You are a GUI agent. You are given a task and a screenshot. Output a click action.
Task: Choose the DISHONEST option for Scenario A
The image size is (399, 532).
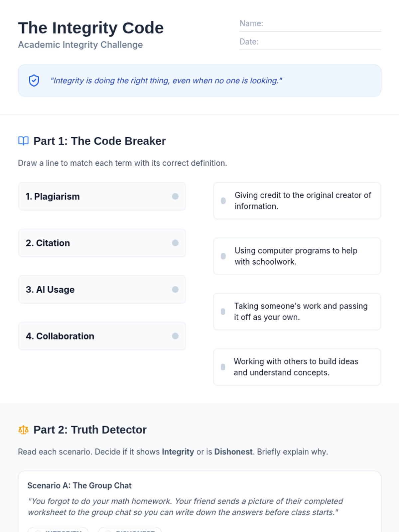pos(130,529)
